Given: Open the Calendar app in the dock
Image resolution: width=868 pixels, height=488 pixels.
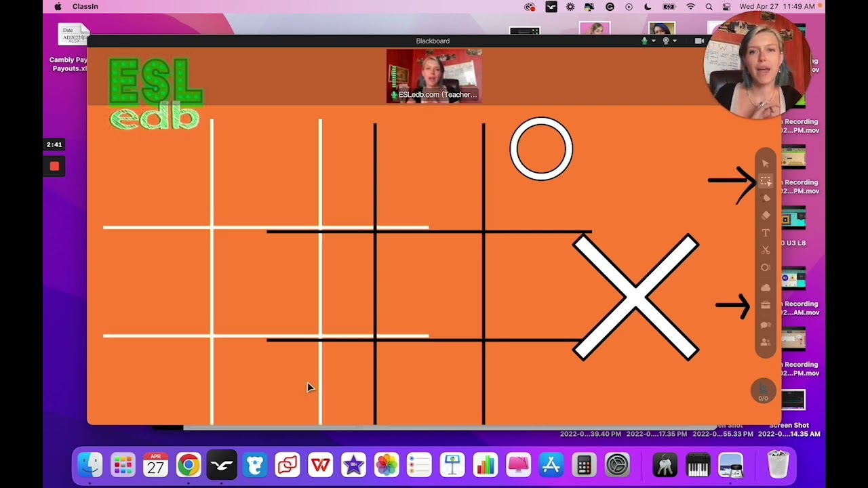Looking at the screenshot, I should pyautogui.click(x=156, y=466).
